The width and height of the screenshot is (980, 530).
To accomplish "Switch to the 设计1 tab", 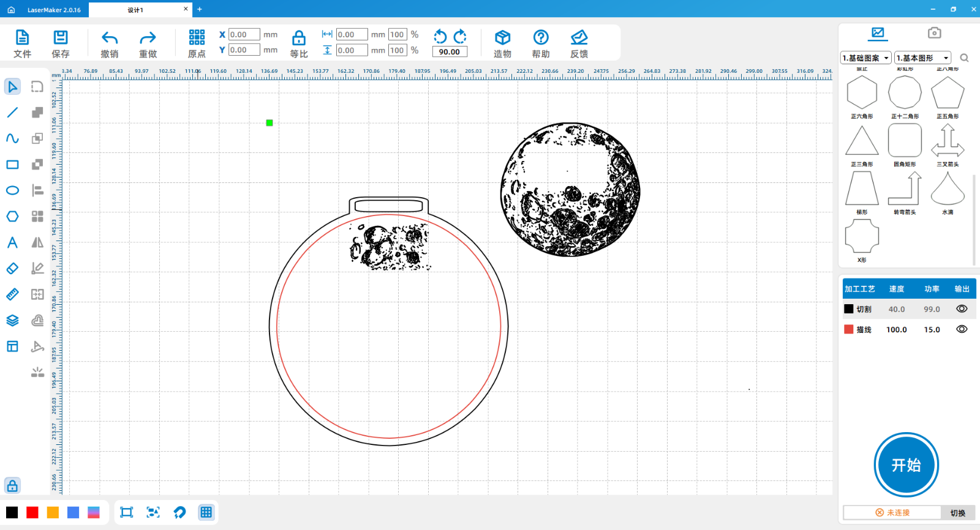I will pos(135,10).
